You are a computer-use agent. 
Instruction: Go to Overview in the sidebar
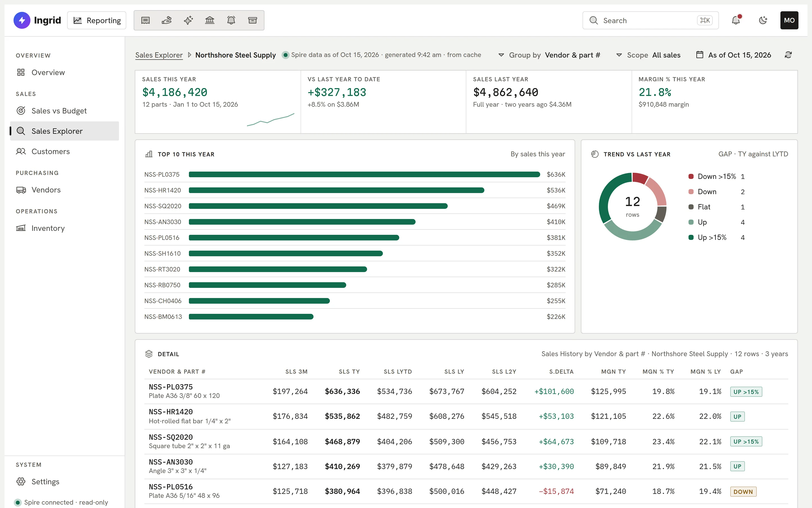coord(65,73)
